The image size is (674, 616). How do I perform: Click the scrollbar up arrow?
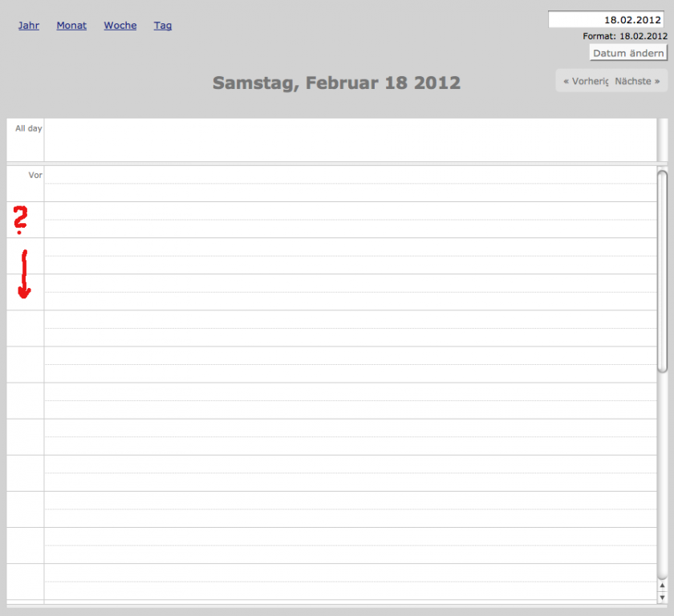(662, 586)
